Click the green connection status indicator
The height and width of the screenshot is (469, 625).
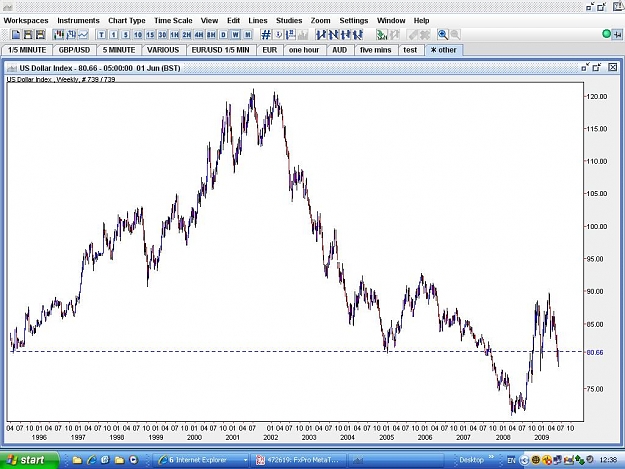pos(606,34)
